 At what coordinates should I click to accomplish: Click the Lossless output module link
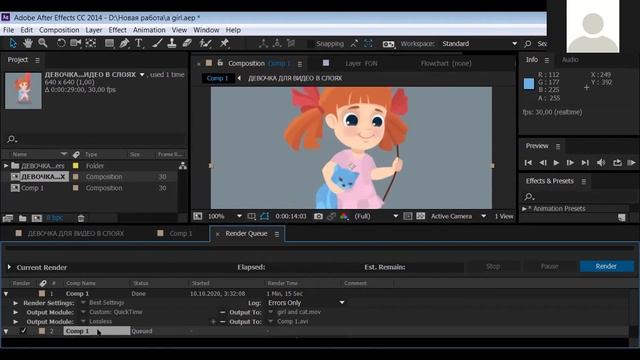tap(100, 322)
